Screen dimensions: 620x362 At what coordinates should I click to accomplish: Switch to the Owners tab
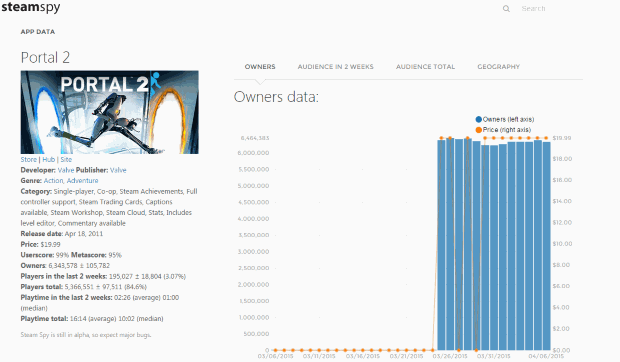[260, 67]
